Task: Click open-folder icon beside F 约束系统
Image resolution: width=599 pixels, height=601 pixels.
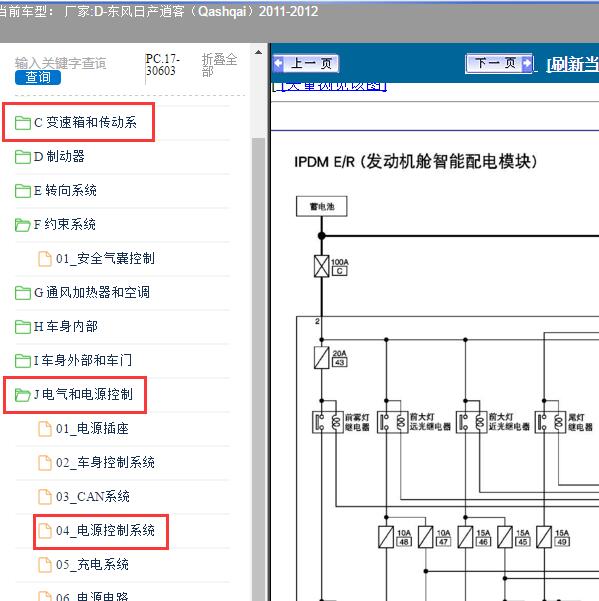Action: coord(23,225)
